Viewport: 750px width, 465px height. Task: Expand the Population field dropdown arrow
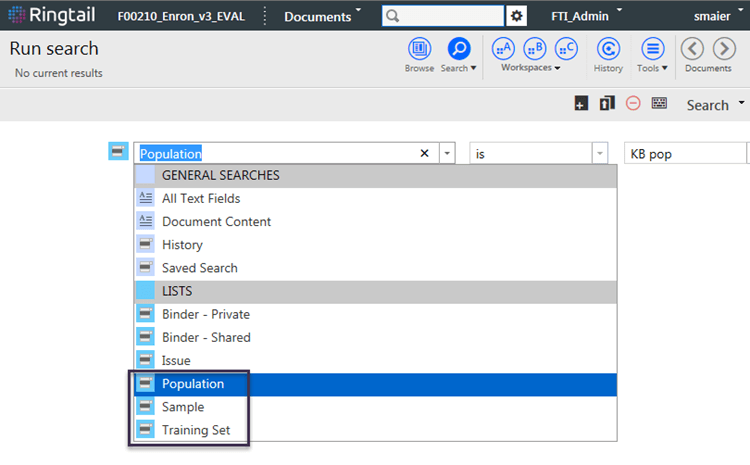(447, 154)
